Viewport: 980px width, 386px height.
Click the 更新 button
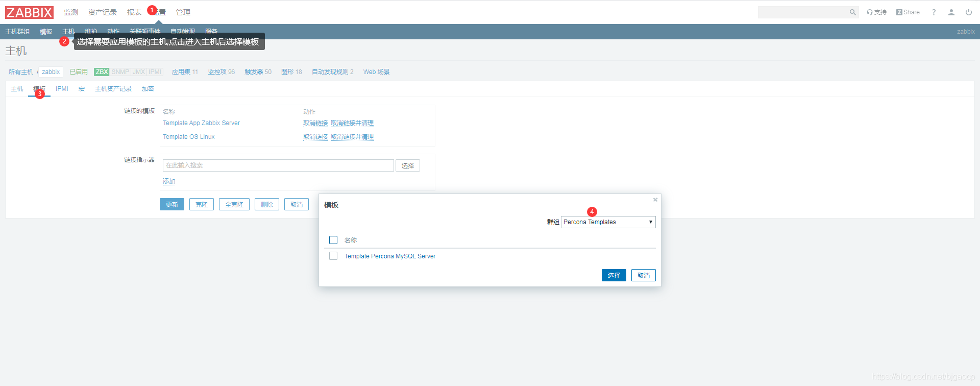[x=172, y=204]
